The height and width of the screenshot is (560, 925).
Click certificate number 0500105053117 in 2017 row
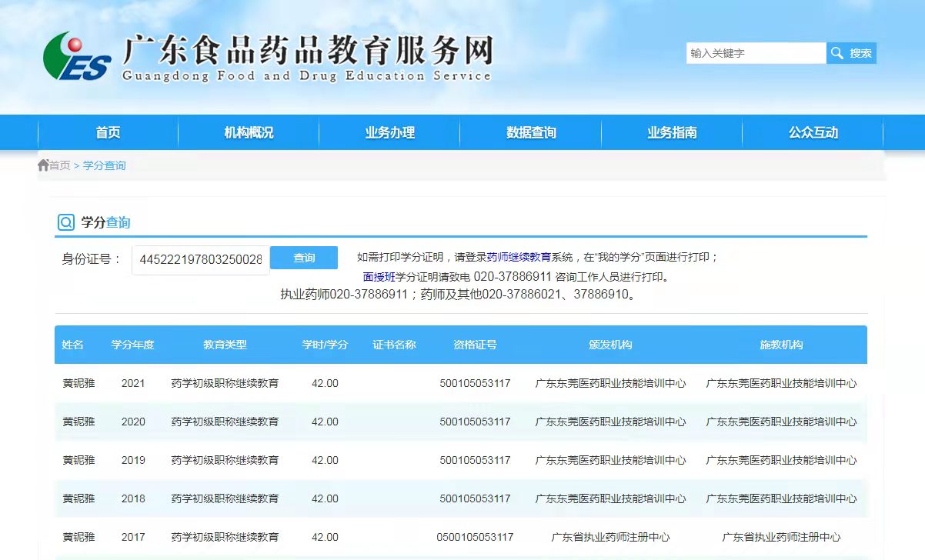pos(475,537)
